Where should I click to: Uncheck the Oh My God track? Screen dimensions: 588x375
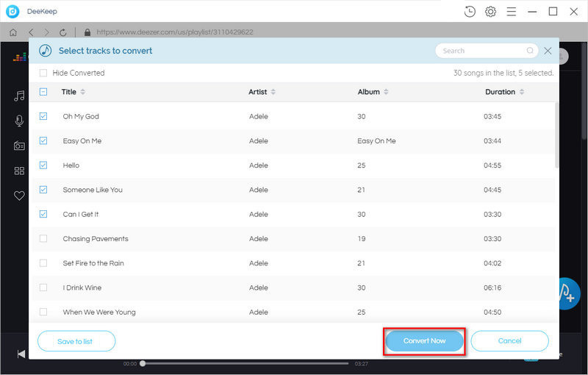(x=43, y=116)
